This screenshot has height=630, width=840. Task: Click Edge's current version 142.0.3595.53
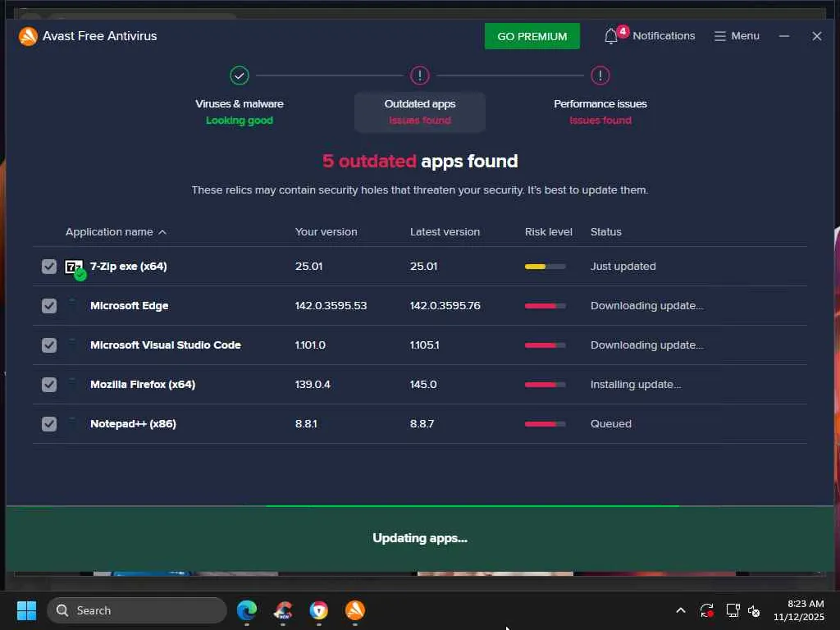click(x=331, y=305)
